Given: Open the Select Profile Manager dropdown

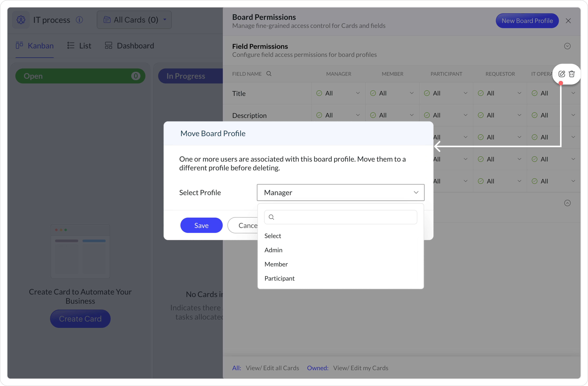Looking at the screenshot, I should coord(340,192).
